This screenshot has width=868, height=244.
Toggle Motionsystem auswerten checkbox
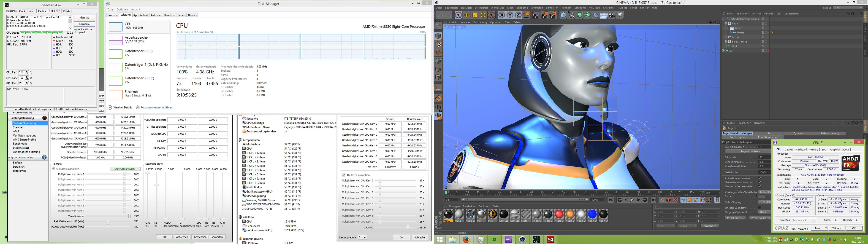pos(759,186)
